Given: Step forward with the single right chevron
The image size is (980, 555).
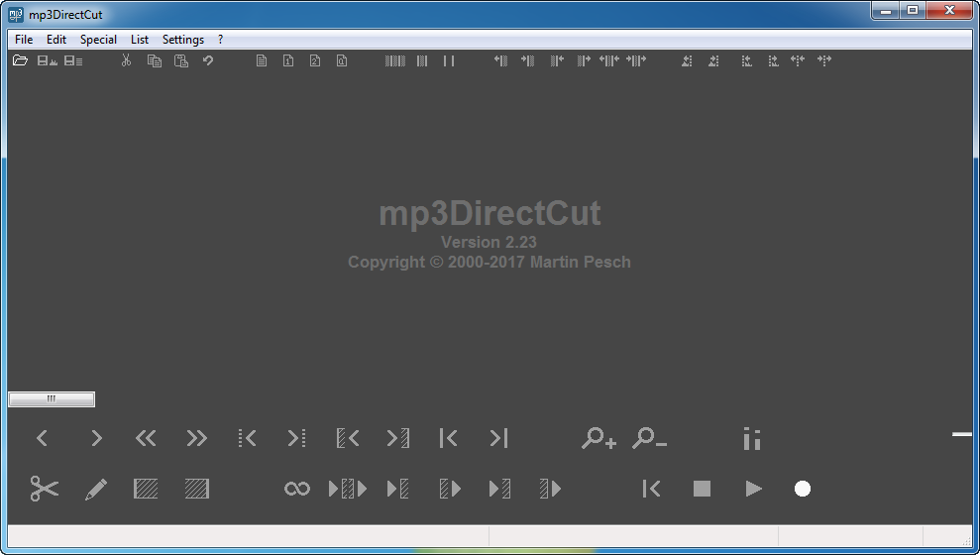Looking at the screenshot, I should tap(96, 438).
